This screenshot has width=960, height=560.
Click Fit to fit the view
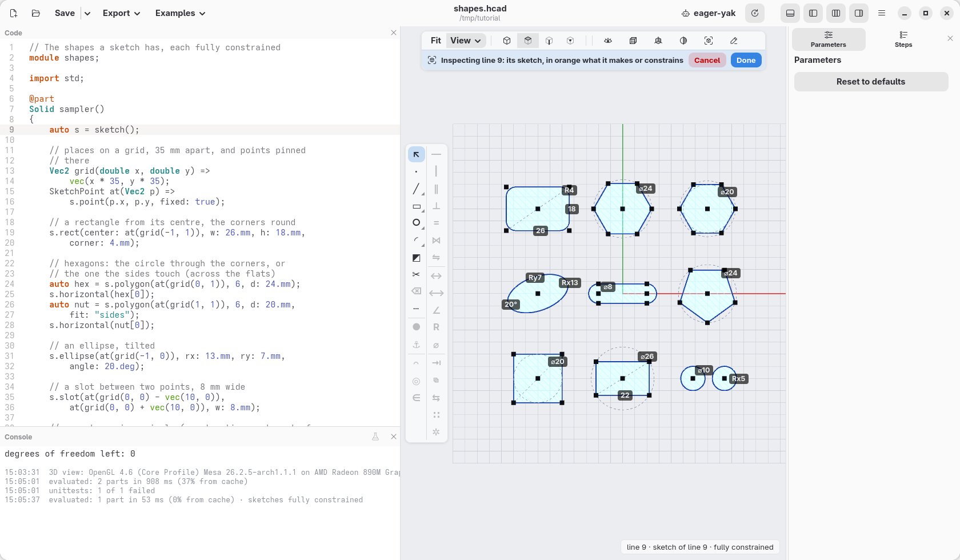(x=436, y=41)
